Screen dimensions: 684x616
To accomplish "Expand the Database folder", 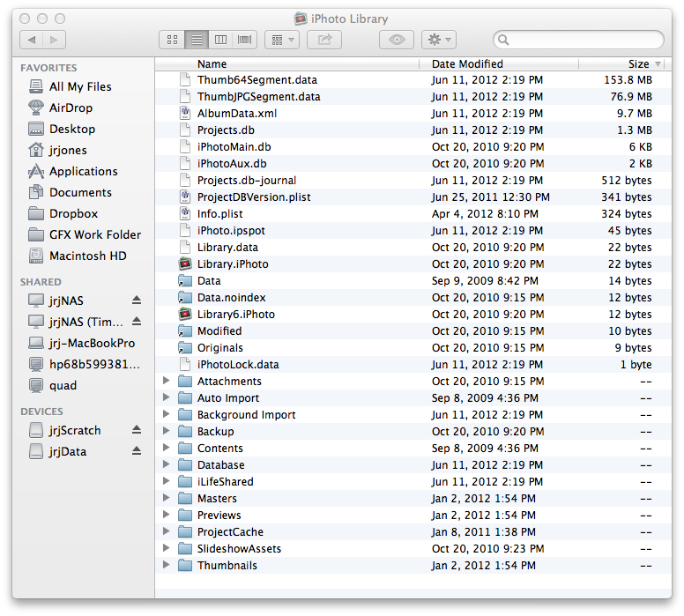I will tap(167, 464).
